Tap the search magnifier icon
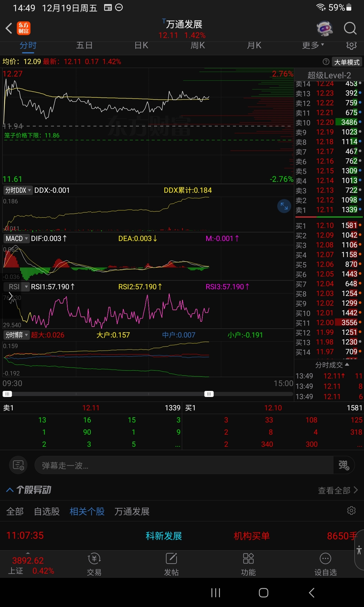The image size is (364, 607). tap(350, 28)
